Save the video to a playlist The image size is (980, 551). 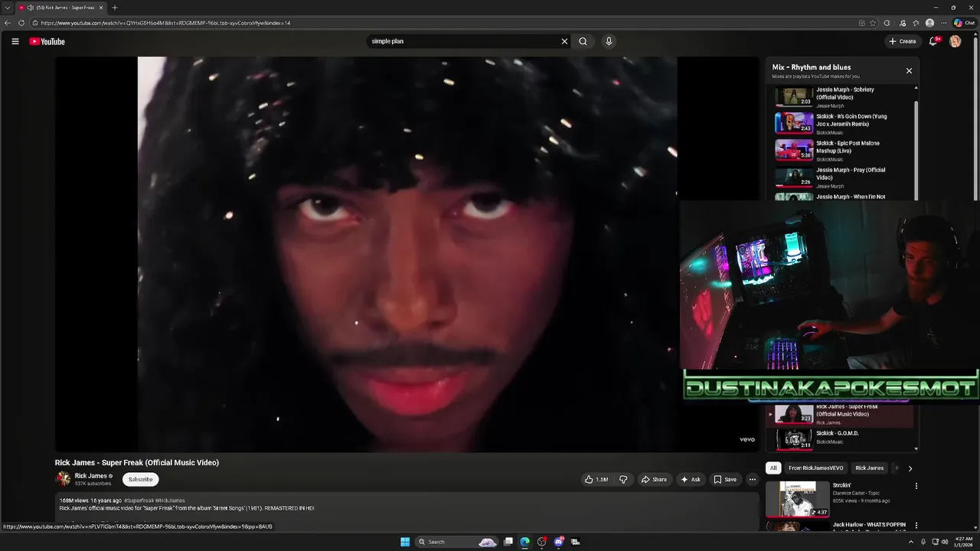[x=725, y=480]
